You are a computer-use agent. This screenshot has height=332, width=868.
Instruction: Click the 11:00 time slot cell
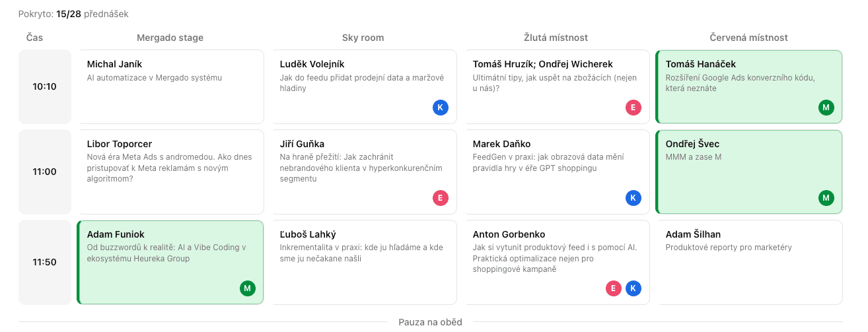point(45,172)
